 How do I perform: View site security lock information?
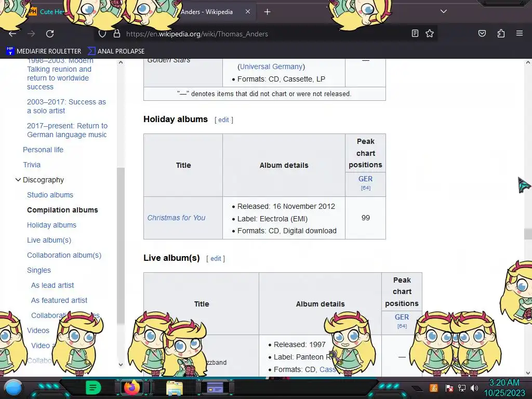117,34
